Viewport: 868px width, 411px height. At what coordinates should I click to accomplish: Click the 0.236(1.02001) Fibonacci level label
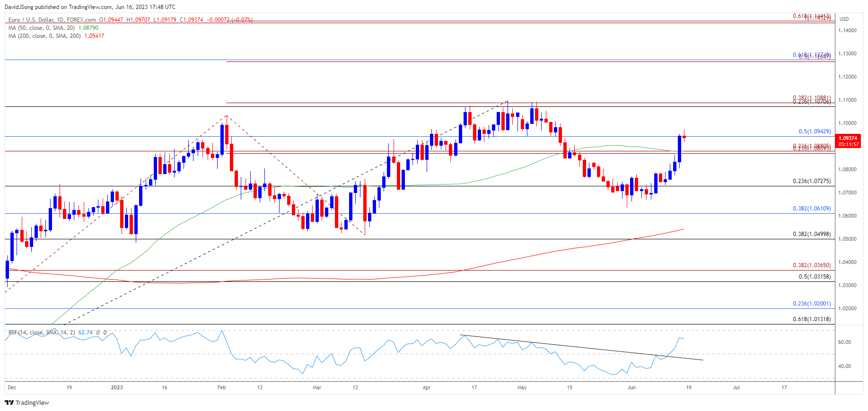(812, 304)
